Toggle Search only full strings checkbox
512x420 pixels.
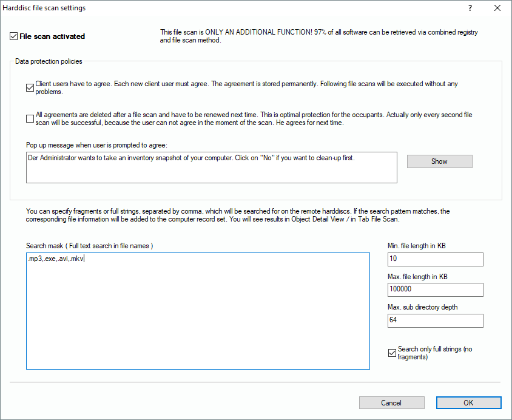(x=392, y=353)
